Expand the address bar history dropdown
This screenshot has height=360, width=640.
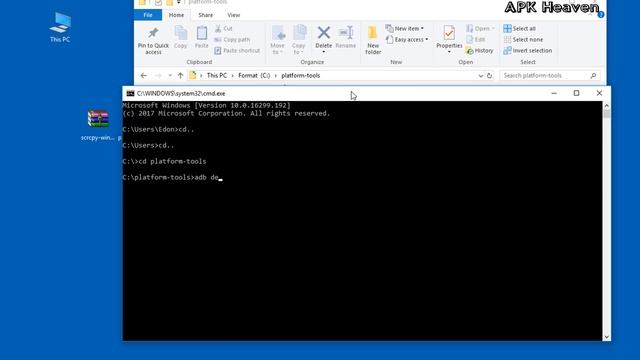(480, 76)
